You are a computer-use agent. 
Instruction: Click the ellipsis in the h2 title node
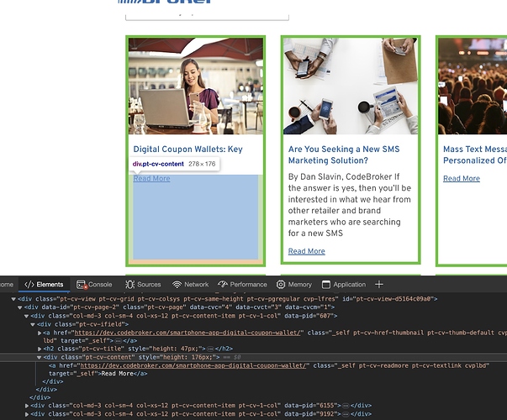210,349
